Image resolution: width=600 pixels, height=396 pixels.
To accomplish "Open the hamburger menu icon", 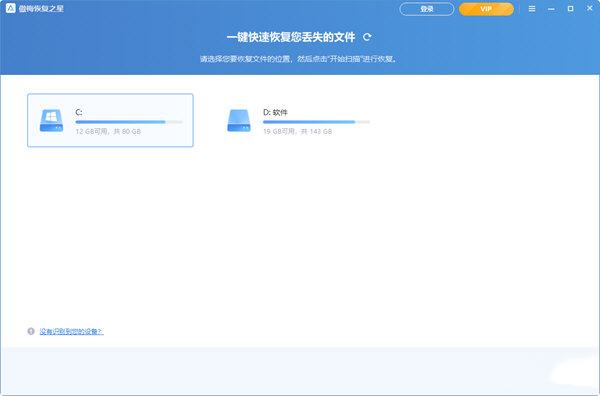I will pyautogui.click(x=532, y=8).
